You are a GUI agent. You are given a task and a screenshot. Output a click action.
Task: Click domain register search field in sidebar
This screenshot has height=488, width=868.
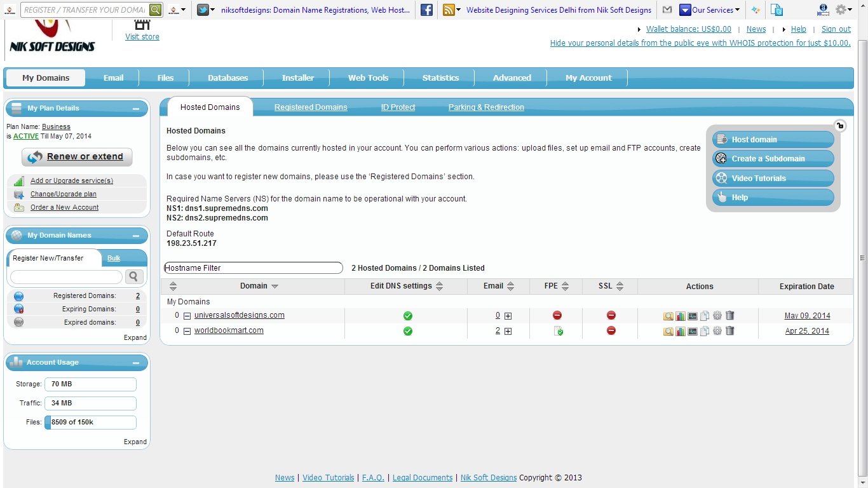coord(66,277)
